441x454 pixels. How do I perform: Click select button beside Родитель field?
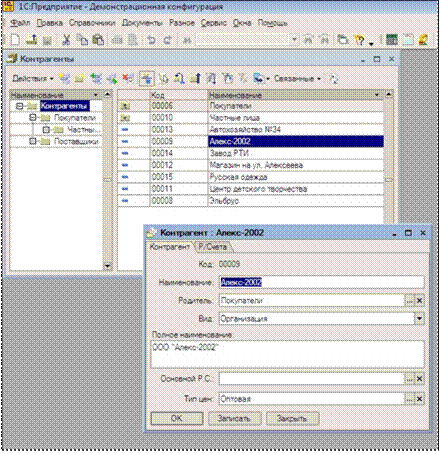[x=409, y=301]
